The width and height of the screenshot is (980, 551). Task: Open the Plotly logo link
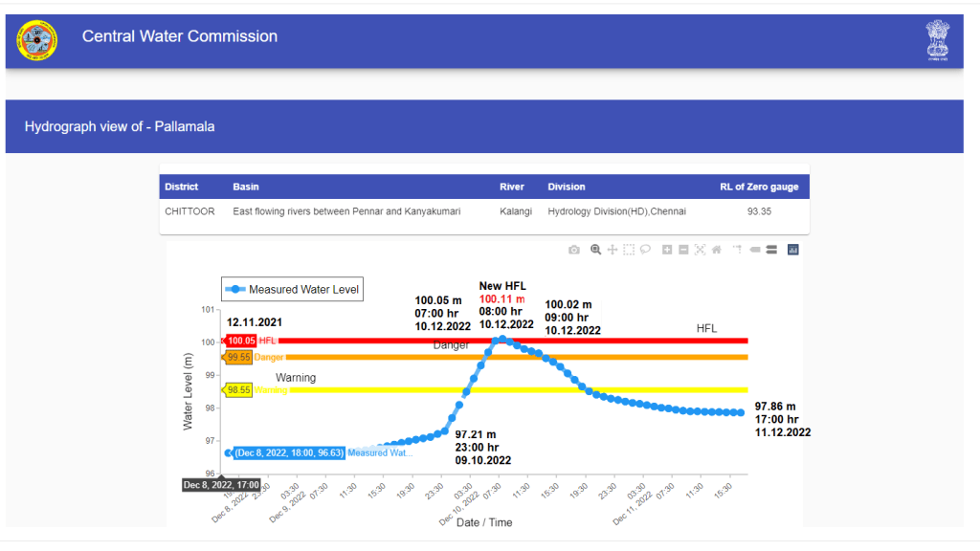[x=792, y=250]
